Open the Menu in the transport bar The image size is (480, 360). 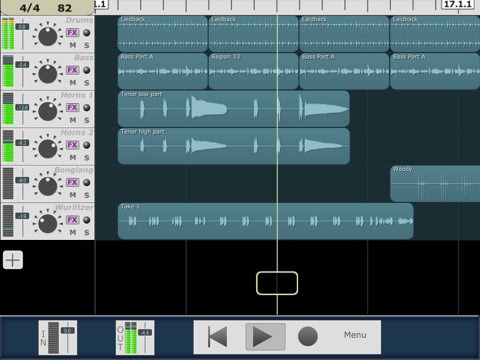(355, 335)
